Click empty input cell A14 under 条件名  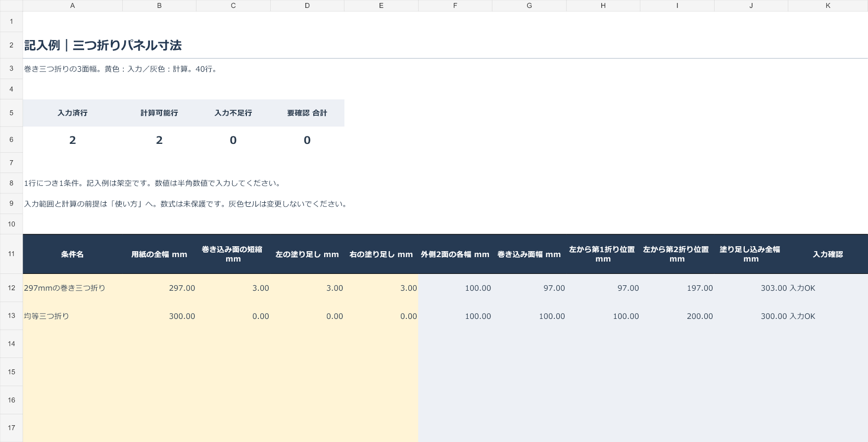click(72, 344)
